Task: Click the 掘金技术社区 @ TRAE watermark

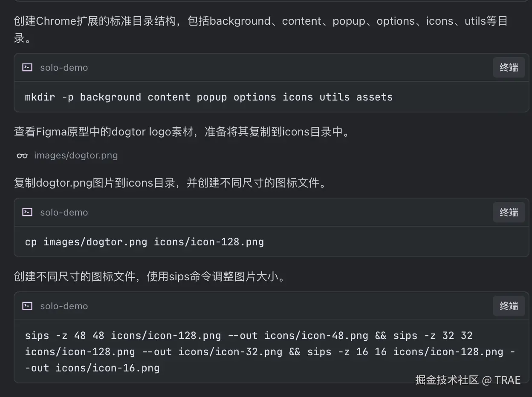Action: click(x=468, y=380)
